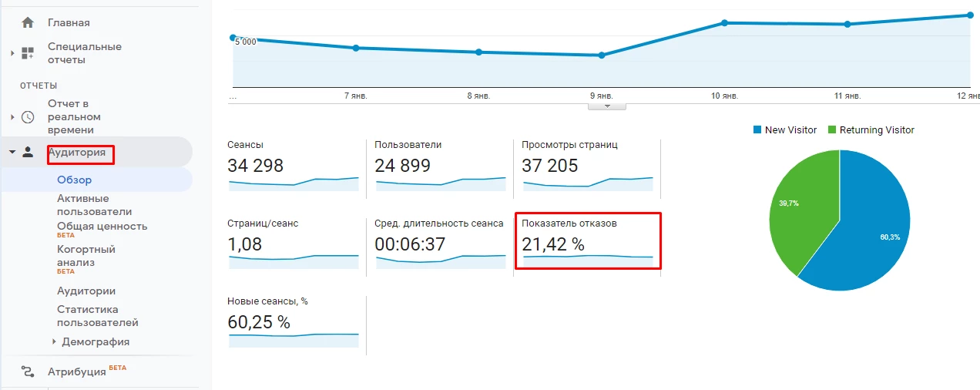Viewport: 980px width, 390px height.
Task: Open Когортный анализ report
Action: [86, 259]
